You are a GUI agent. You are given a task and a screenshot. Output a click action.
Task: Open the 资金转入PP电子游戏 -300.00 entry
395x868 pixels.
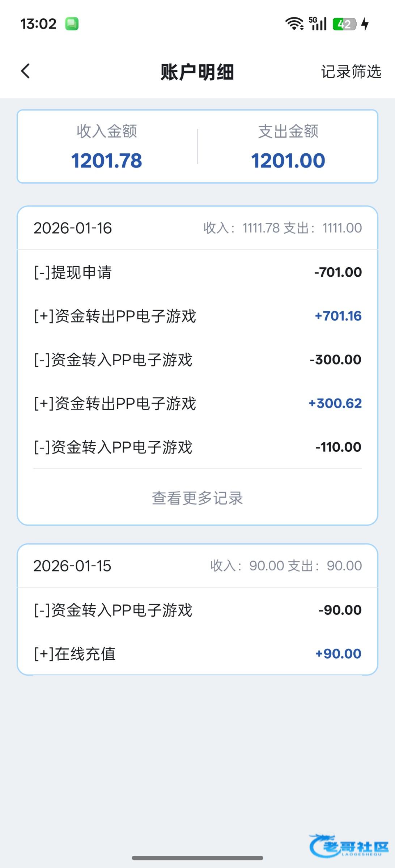click(x=197, y=360)
